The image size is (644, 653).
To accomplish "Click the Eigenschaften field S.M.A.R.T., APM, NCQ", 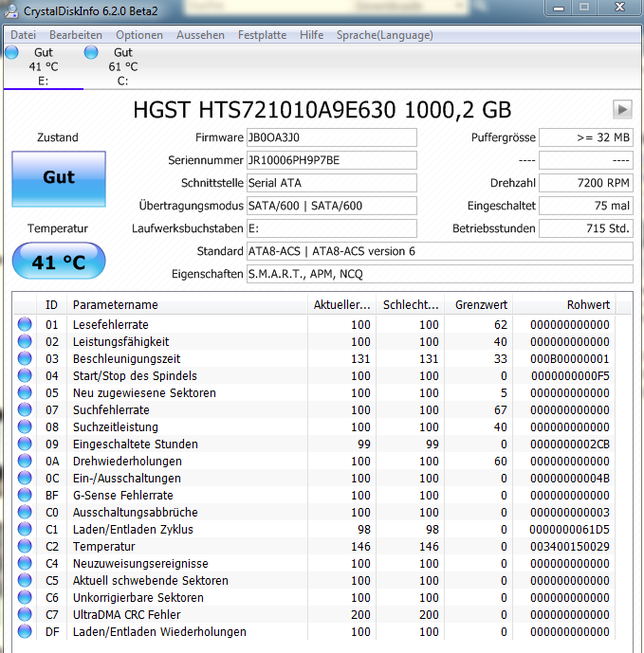I will tap(440, 274).
